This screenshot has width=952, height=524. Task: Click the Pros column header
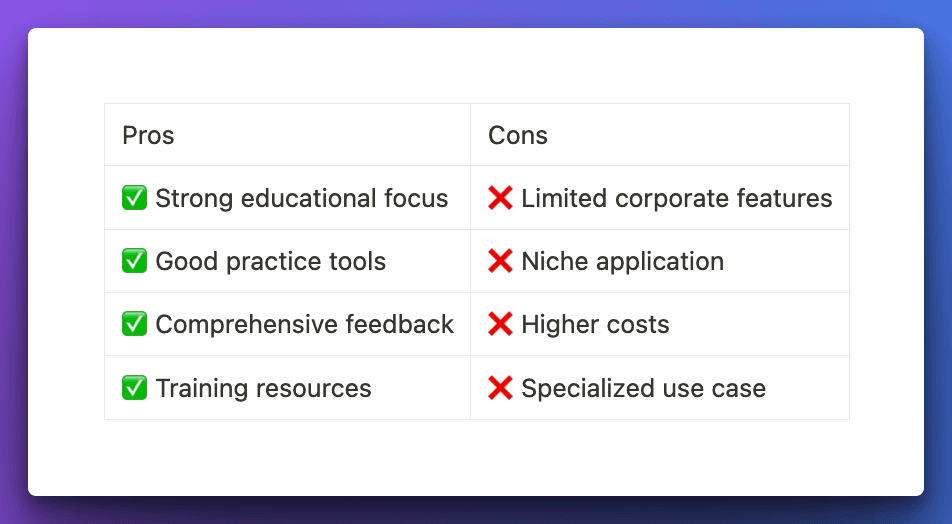148,135
